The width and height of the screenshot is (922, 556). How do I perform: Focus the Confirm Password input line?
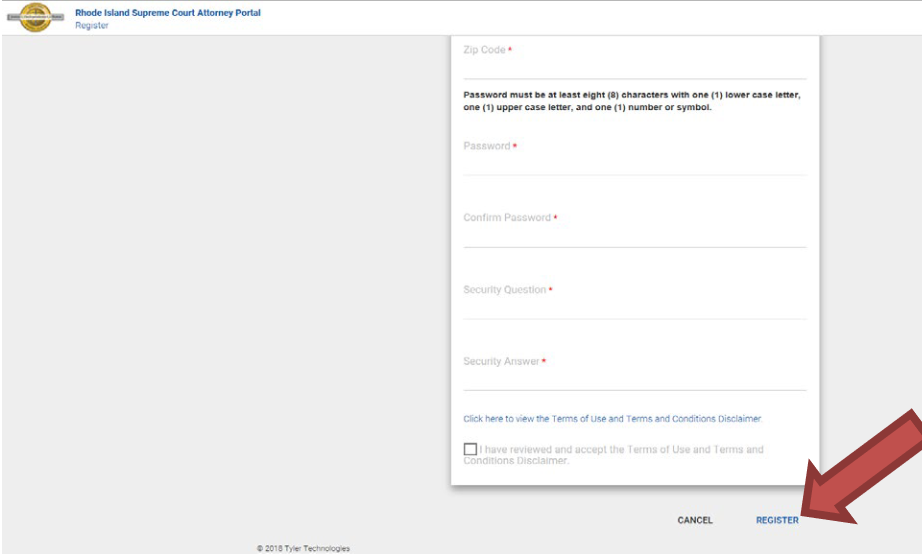click(x=634, y=237)
